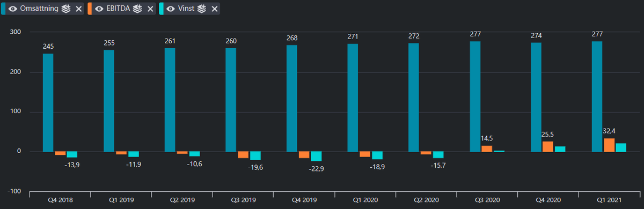
Task: Click the stack-add icon next to EBITDA
Action: pyautogui.click(x=137, y=9)
